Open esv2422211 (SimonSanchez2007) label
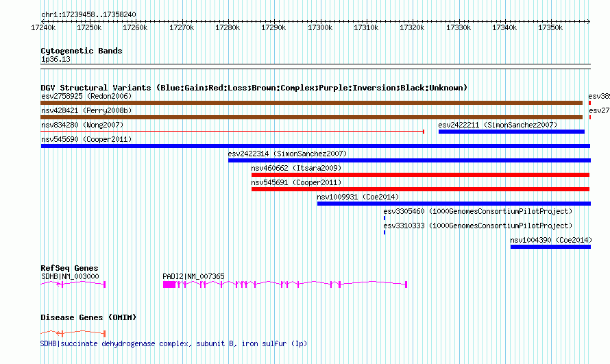610x364 pixels. tap(498, 125)
